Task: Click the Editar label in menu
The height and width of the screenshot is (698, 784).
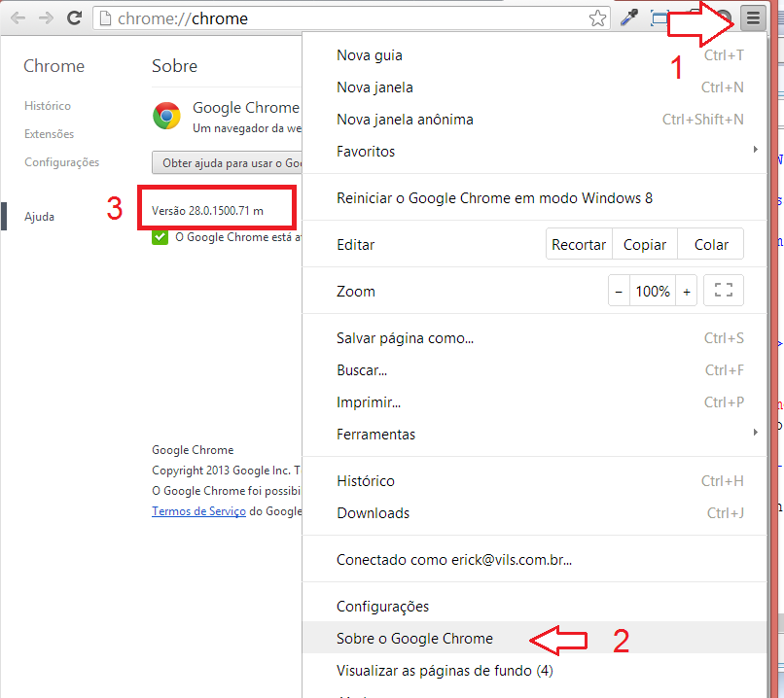Action: click(x=355, y=245)
